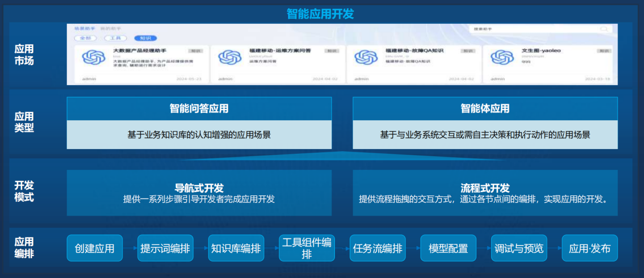Click the 创建应用 step button

[x=94, y=249]
